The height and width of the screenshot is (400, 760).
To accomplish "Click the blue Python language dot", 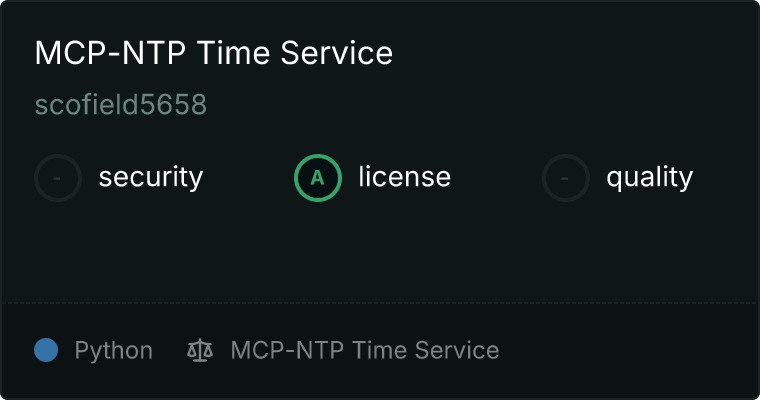I will coord(46,350).
